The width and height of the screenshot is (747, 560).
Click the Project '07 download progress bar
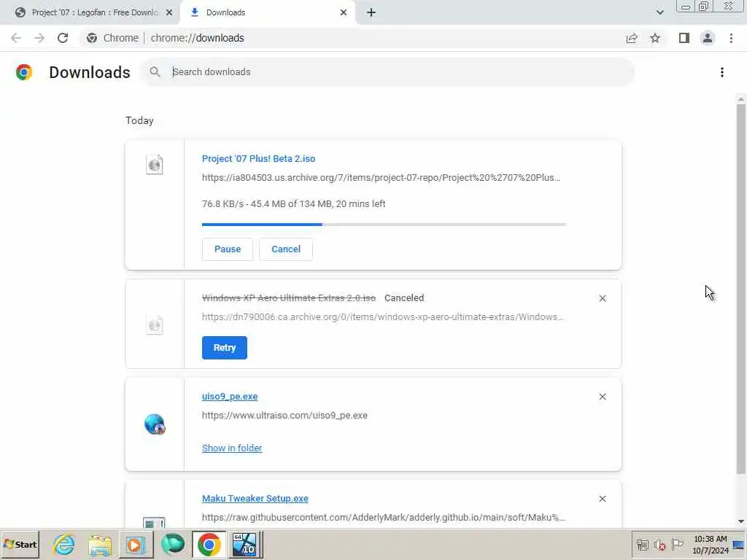384,225
